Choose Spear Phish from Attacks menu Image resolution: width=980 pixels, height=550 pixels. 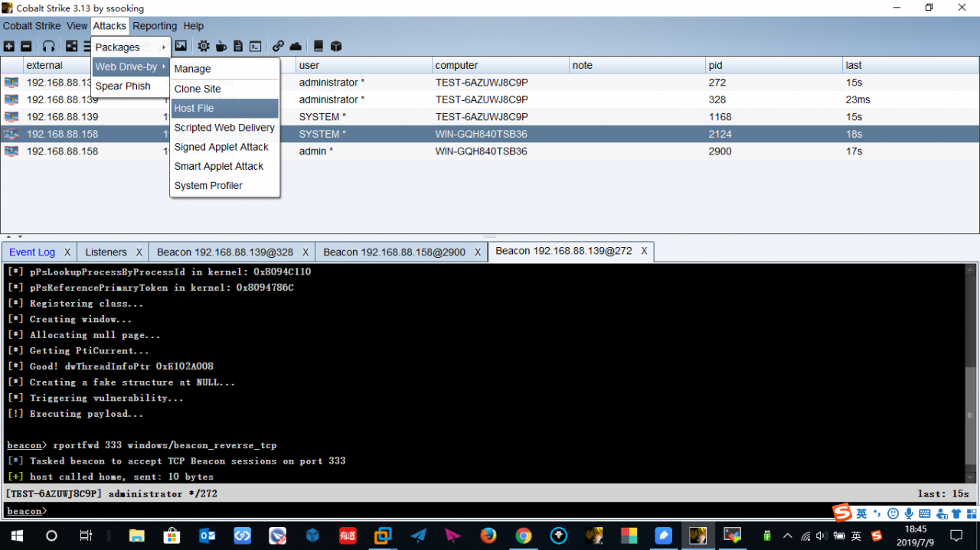click(x=130, y=86)
